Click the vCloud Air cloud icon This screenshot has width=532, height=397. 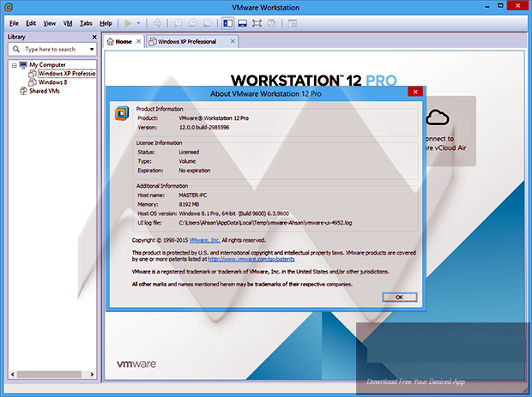[x=438, y=117]
